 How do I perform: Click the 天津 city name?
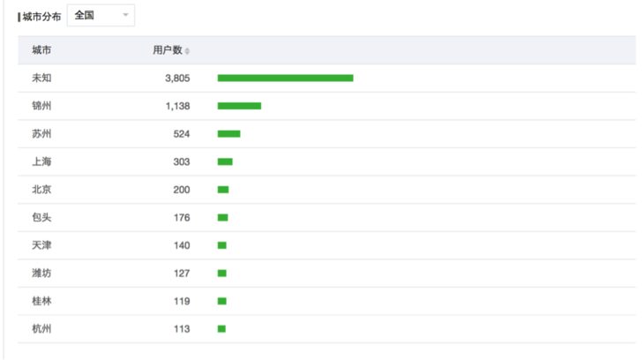[x=41, y=245]
